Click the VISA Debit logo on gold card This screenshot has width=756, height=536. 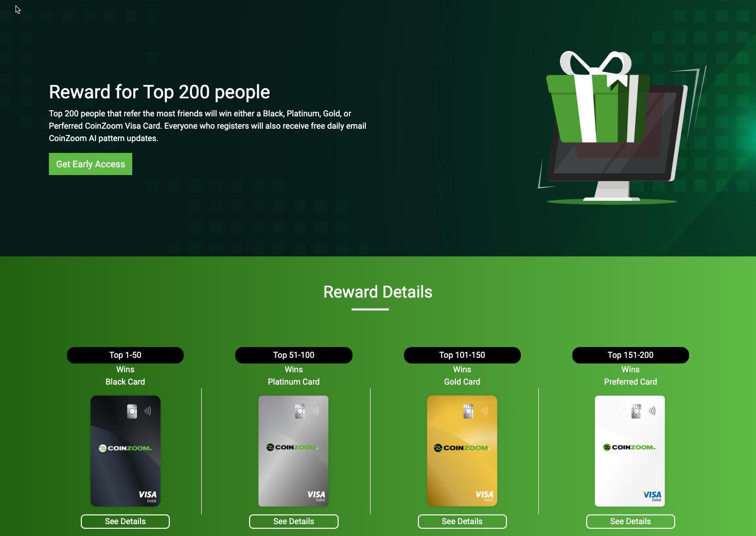tap(484, 495)
